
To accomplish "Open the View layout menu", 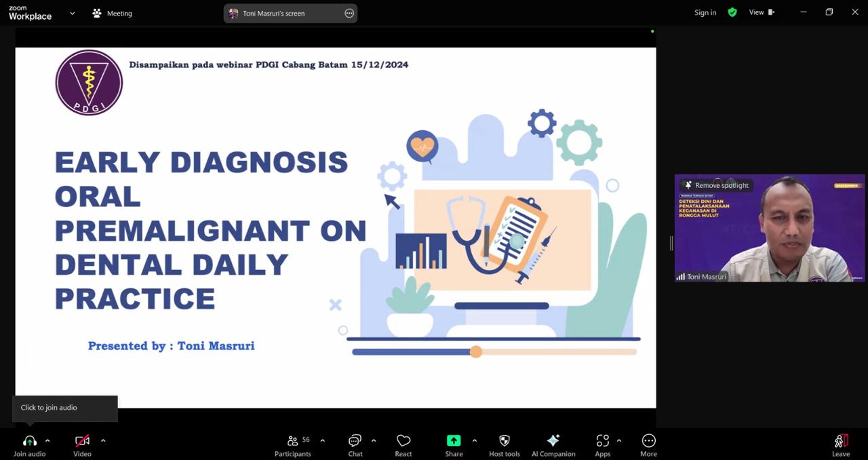I will click(x=761, y=12).
